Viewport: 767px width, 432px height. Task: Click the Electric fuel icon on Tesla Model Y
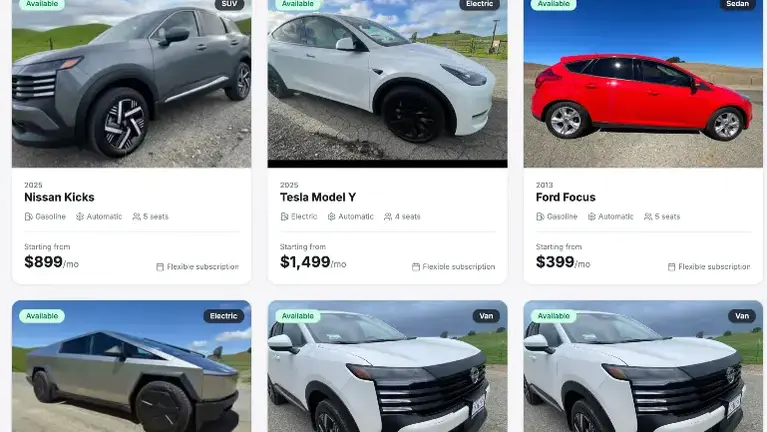(284, 216)
